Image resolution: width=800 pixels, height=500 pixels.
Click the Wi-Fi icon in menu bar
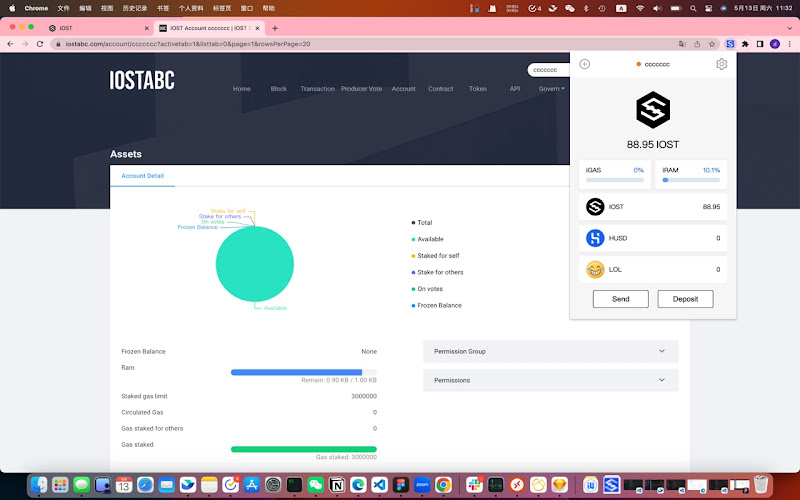[x=640, y=8]
